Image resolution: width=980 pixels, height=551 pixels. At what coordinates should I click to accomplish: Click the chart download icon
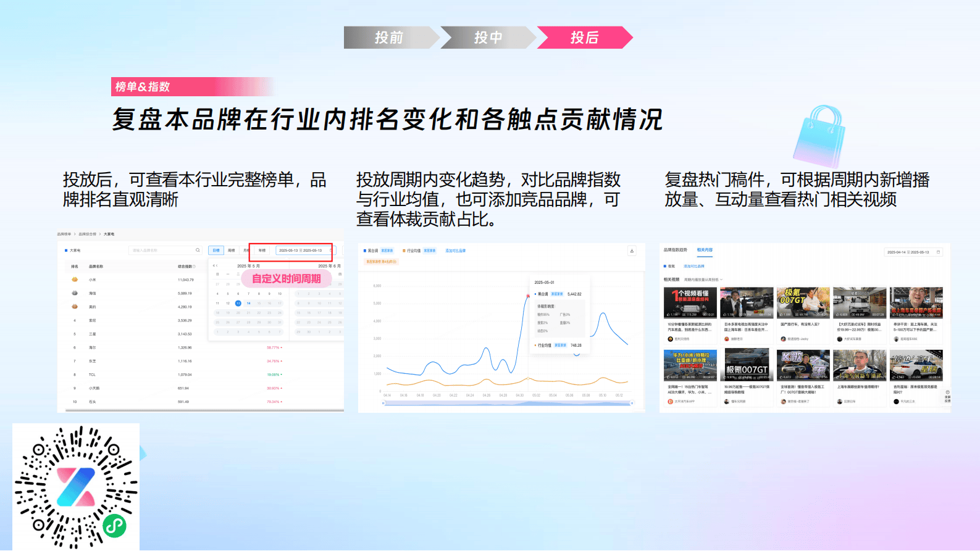tap(632, 251)
